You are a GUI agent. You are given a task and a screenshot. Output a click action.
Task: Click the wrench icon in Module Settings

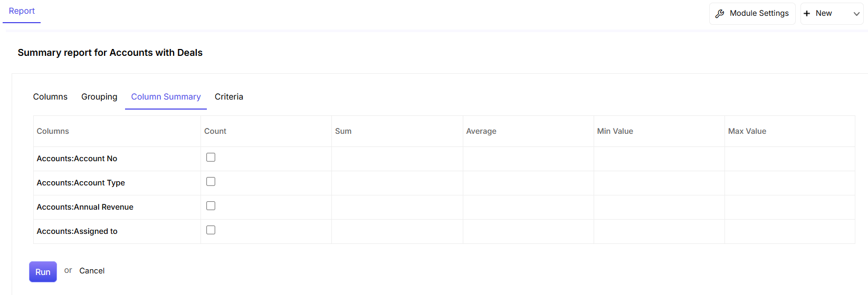click(720, 14)
